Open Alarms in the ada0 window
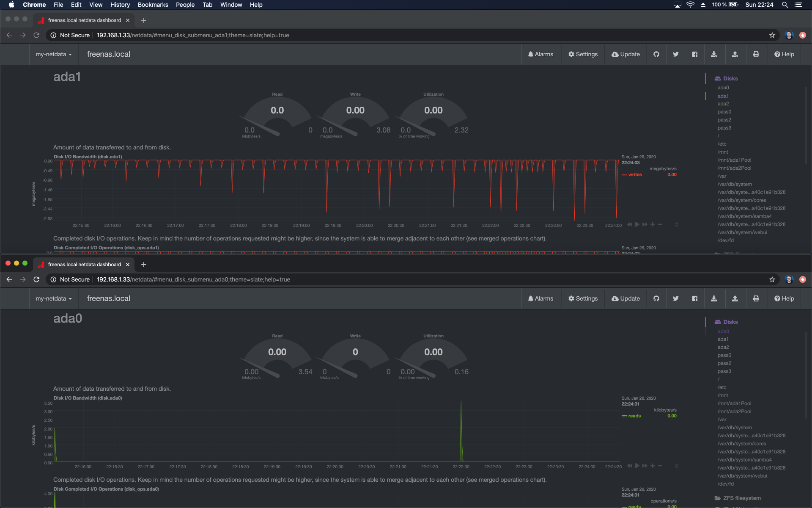This screenshot has height=508, width=812. 540,298
